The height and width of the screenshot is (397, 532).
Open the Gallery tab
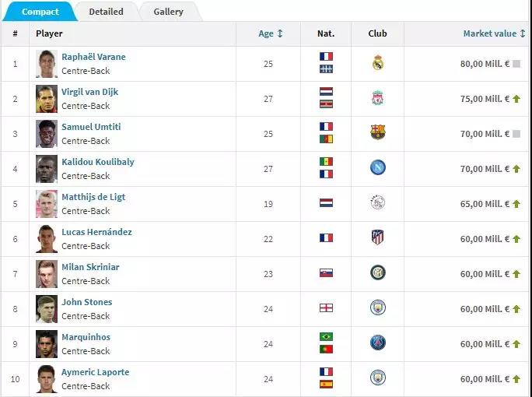coord(168,12)
